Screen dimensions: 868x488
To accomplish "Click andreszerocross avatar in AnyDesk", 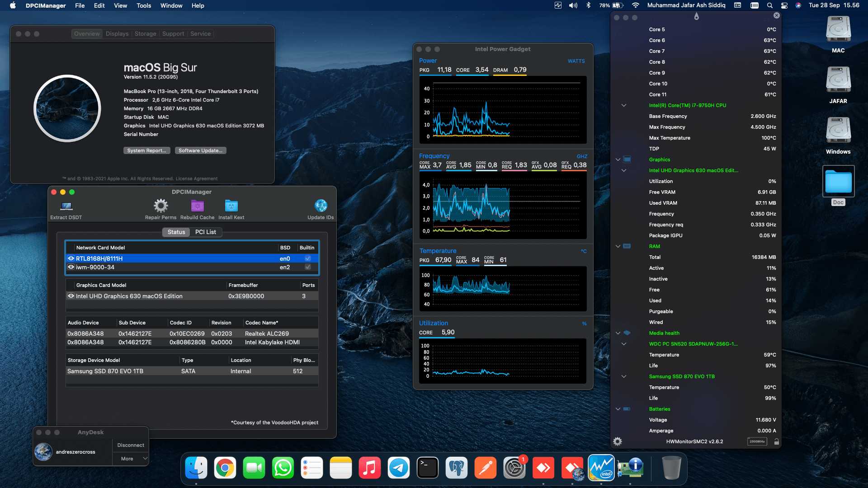I will point(43,452).
